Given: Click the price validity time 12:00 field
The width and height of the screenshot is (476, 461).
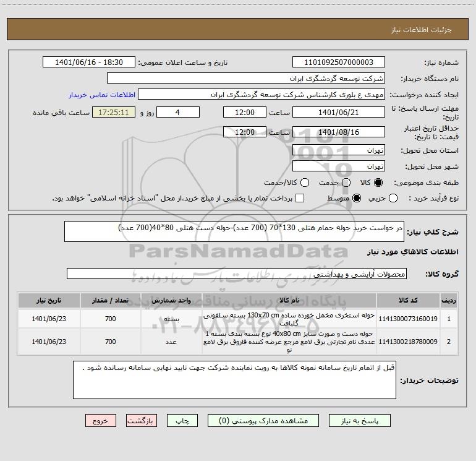Looking at the screenshot, I should click(x=245, y=132).
